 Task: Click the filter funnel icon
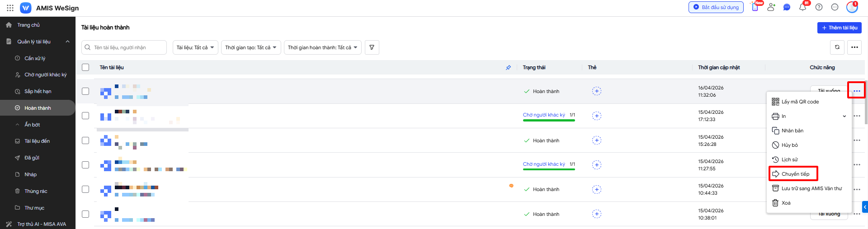point(372,47)
